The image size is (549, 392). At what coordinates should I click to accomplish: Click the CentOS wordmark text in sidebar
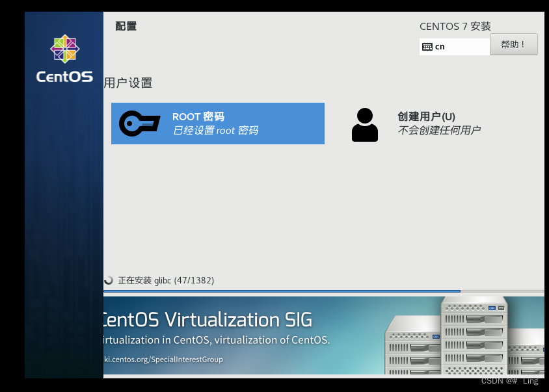[x=64, y=77]
